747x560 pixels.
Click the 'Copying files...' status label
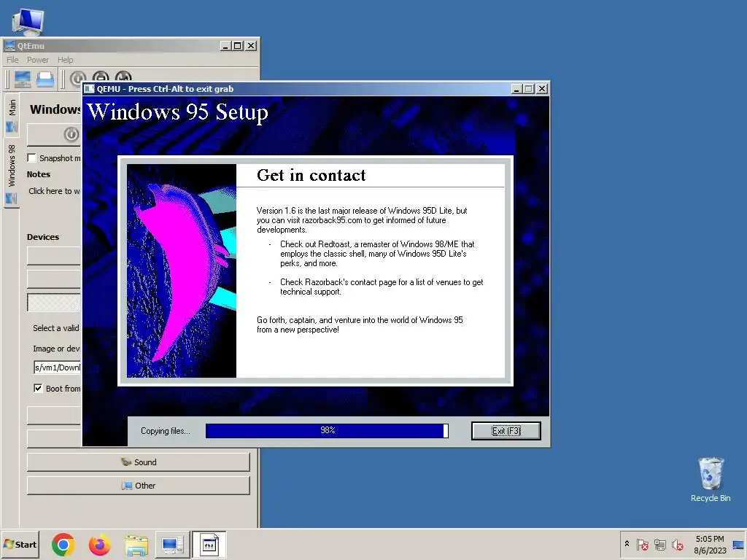click(166, 430)
